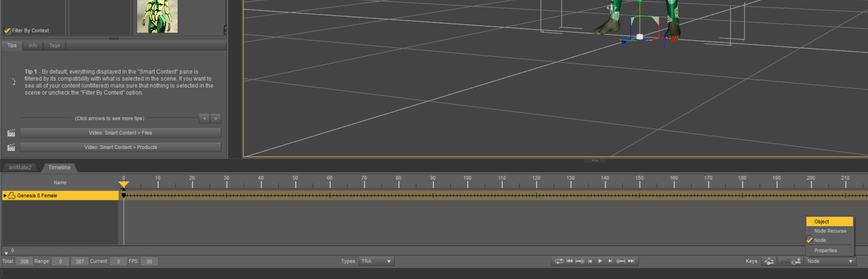Click the interpolation keys icon beside Keys label

[769, 261]
